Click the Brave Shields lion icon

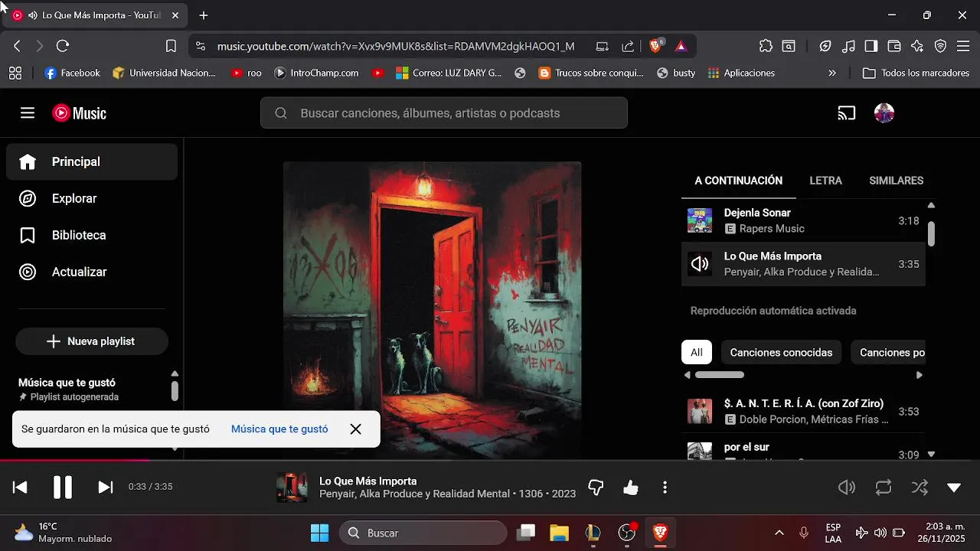(x=655, y=46)
